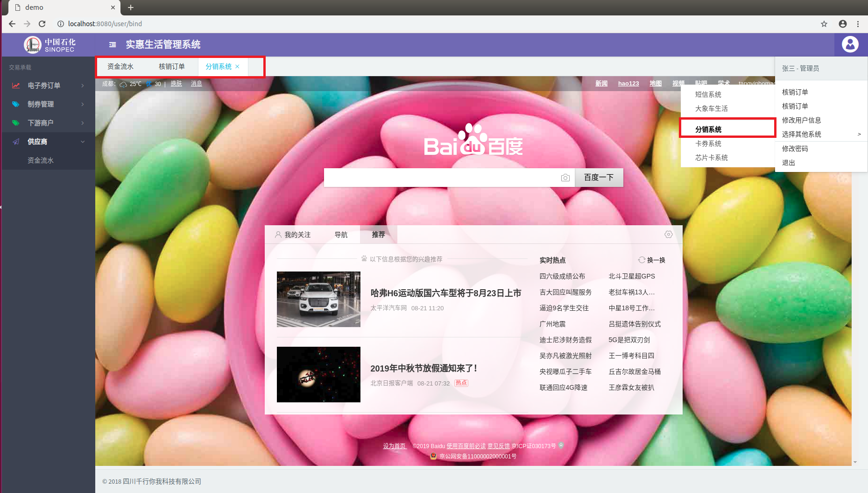Close the 分销系统 tab
The width and height of the screenshot is (868, 493).
pyautogui.click(x=237, y=66)
